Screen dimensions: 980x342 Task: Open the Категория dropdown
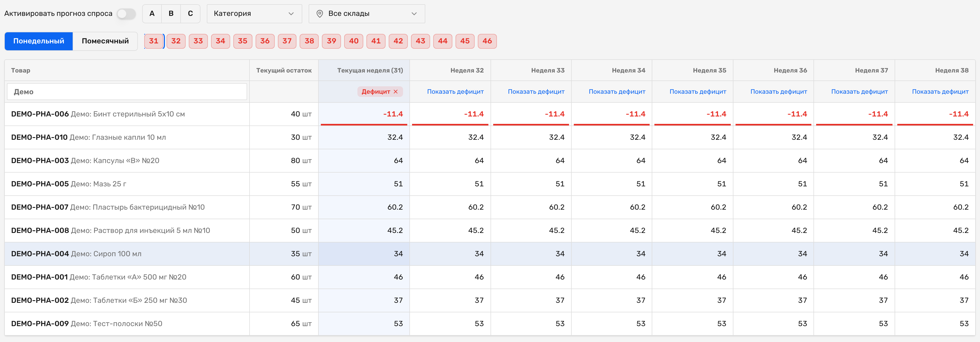click(x=254, y=14)
